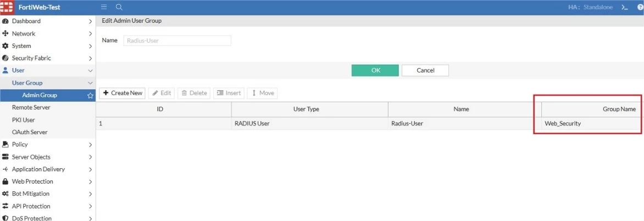Expand the Policy chevron
This screenshot has width=644, height=221.
click(x=90, y=145)
